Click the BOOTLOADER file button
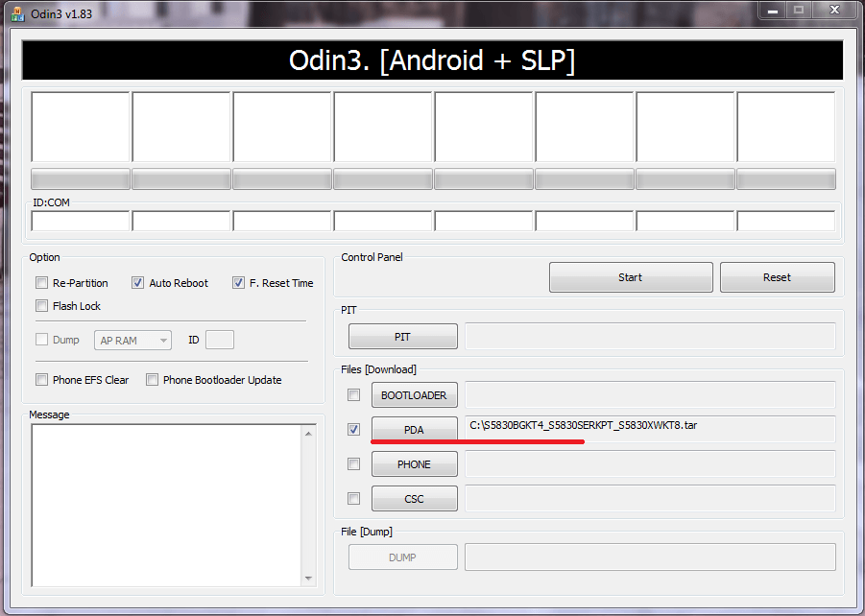 pos(415,395)
